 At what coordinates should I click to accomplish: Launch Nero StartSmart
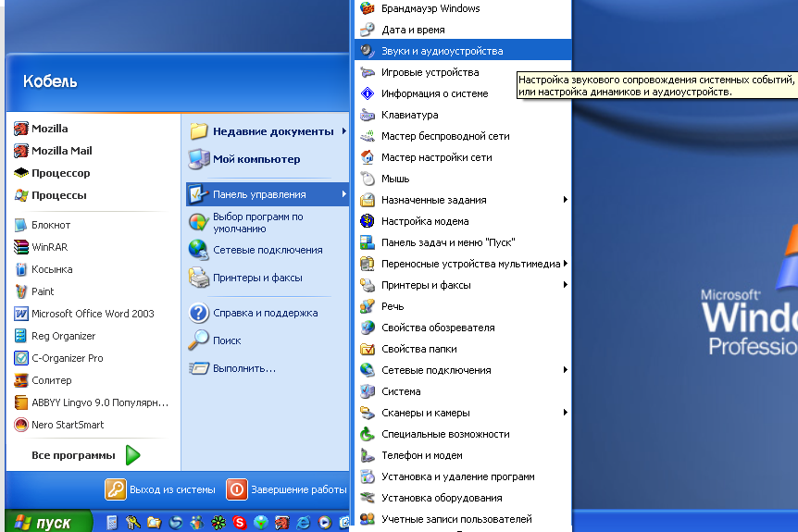pyautogui.click(x=58, y=426)
